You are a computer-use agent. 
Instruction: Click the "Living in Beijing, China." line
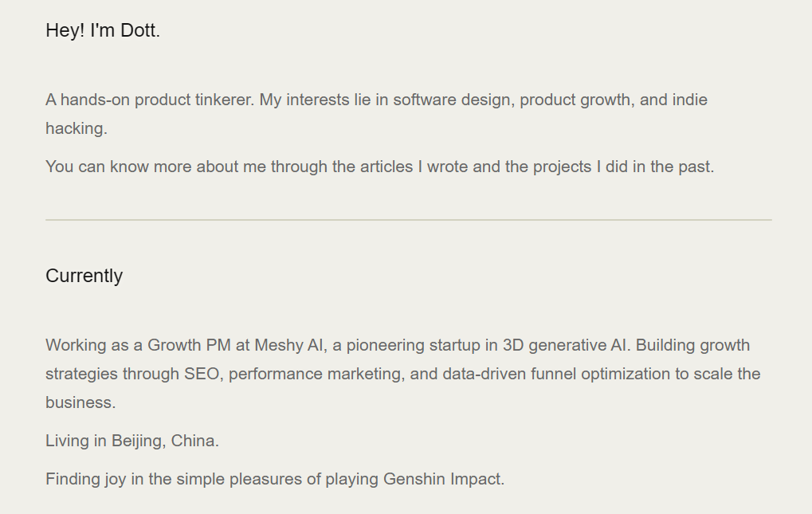pyautogui.click(x=132, y=441)
